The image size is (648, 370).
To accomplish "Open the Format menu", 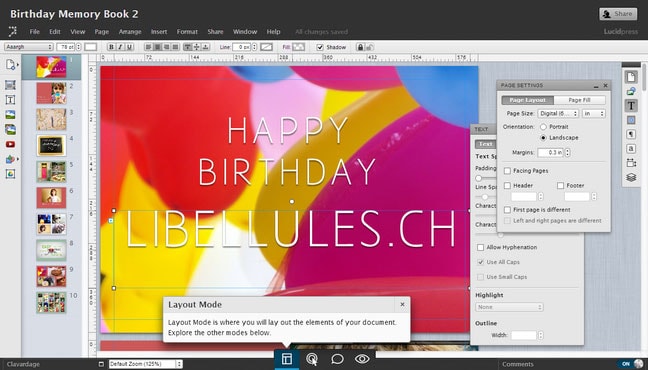I will pyautogui.click(x=187, y=31).
